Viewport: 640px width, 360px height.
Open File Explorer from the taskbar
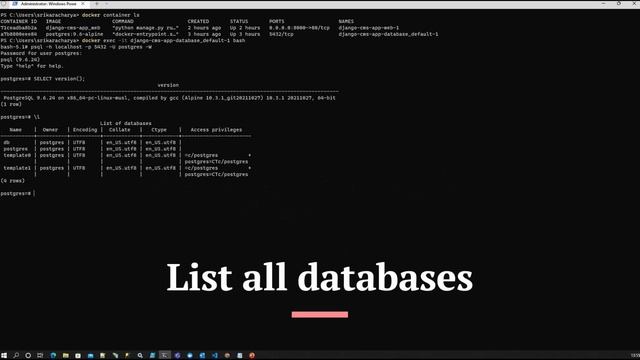point(65,356)
